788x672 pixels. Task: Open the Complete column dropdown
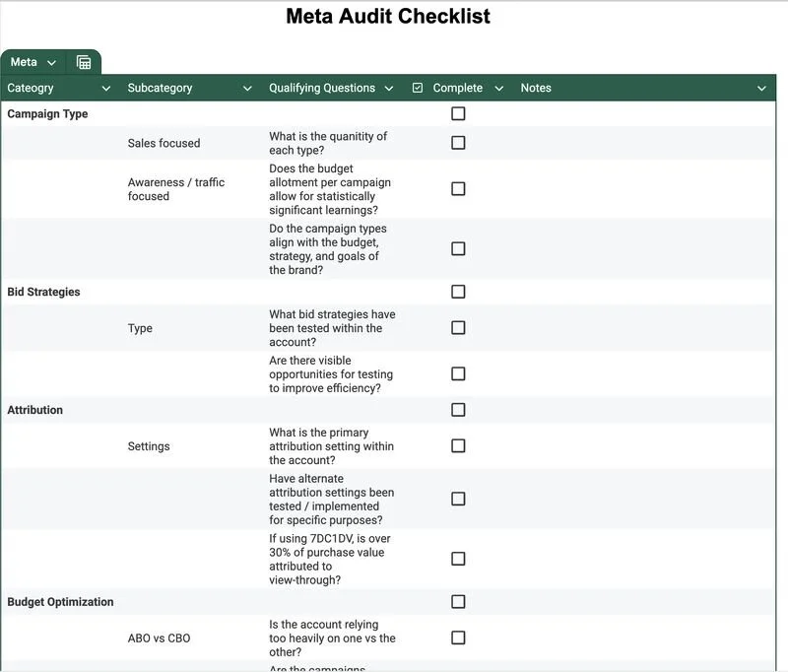(500, 88)
